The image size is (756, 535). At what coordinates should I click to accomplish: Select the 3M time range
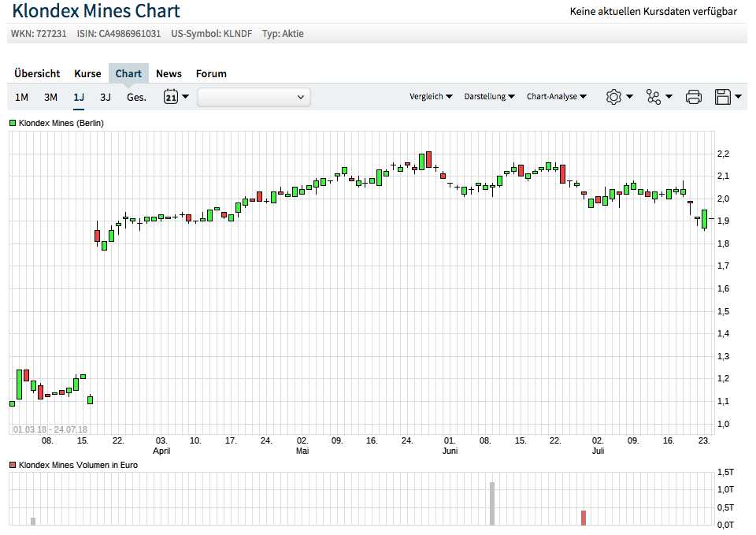point(50,97)
